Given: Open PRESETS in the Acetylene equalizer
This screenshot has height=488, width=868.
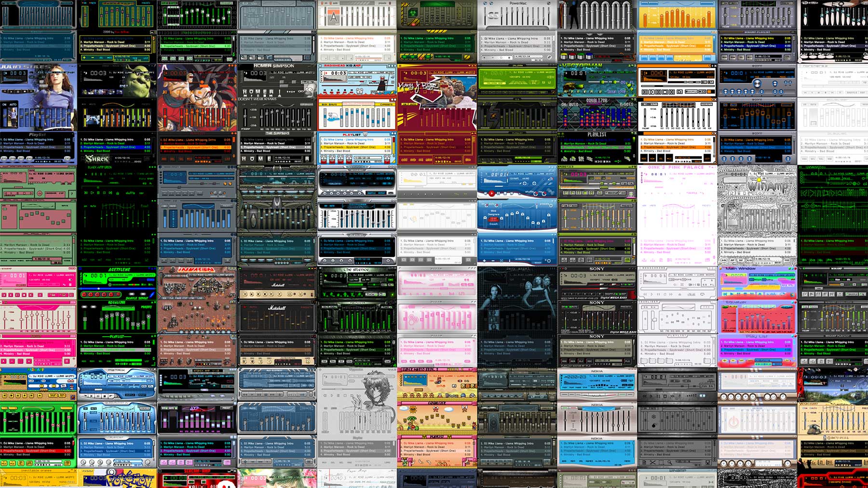Looking at the screenshot, I should click(x=146, y=307).
